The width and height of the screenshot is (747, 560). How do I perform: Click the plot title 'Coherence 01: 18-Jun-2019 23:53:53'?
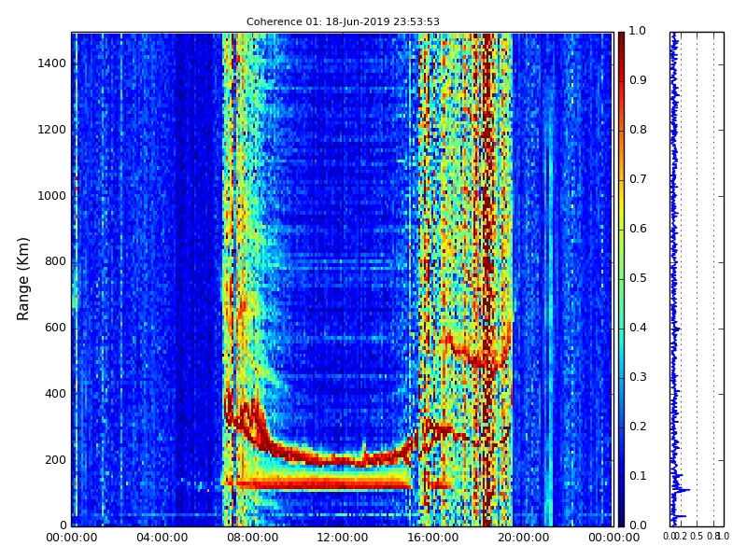343,21
